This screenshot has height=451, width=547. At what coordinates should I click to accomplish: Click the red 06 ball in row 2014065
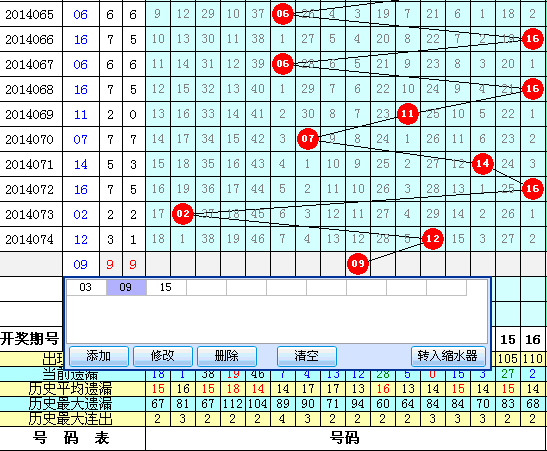click(283, 14)
